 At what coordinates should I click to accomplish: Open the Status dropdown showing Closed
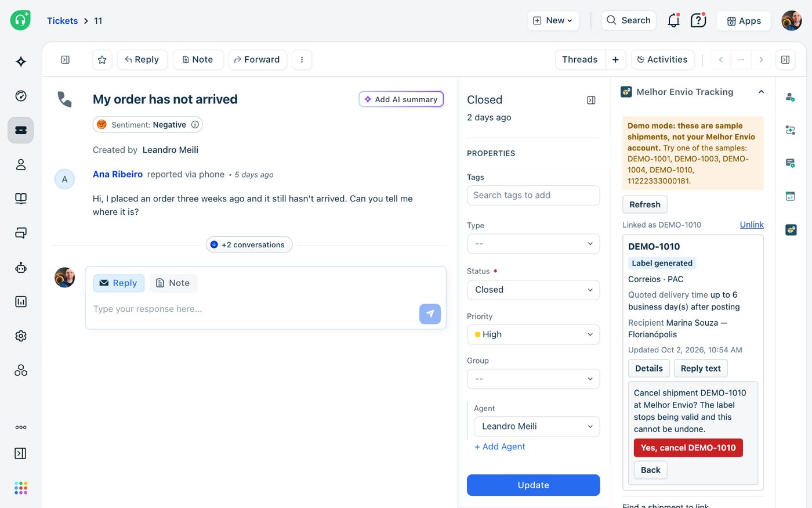click(533, 290)
